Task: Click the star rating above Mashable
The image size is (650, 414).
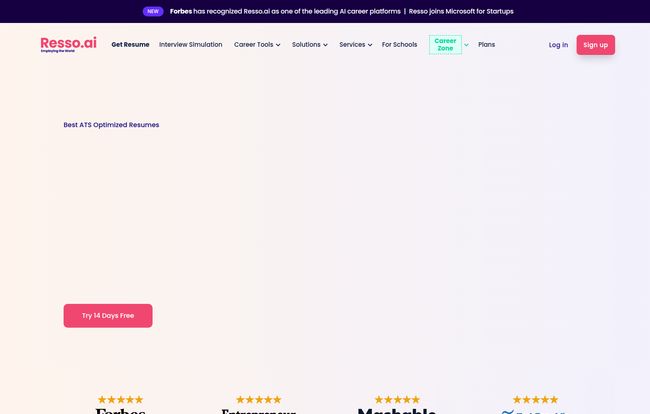Action: click(x=397, y=399)
